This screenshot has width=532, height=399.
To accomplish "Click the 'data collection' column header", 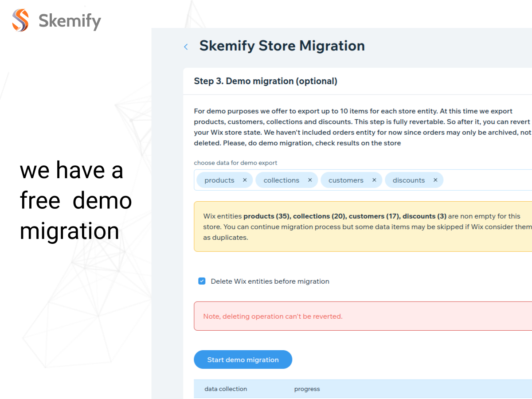I will [x=226, y=389].
